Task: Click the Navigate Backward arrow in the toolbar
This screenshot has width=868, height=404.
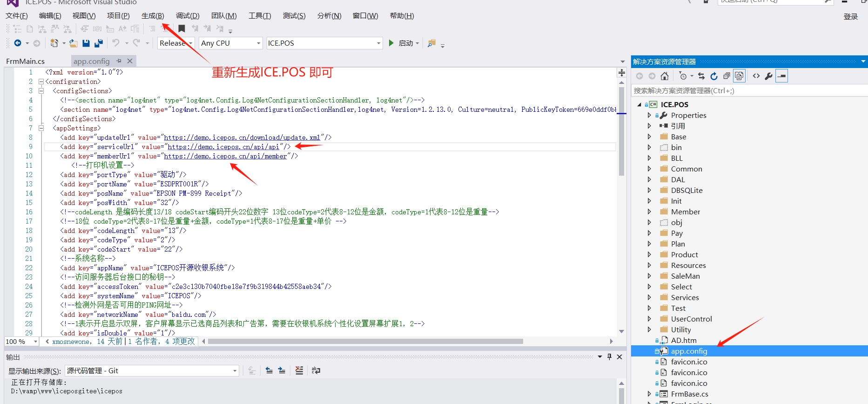Action: [x=18, y=43]
